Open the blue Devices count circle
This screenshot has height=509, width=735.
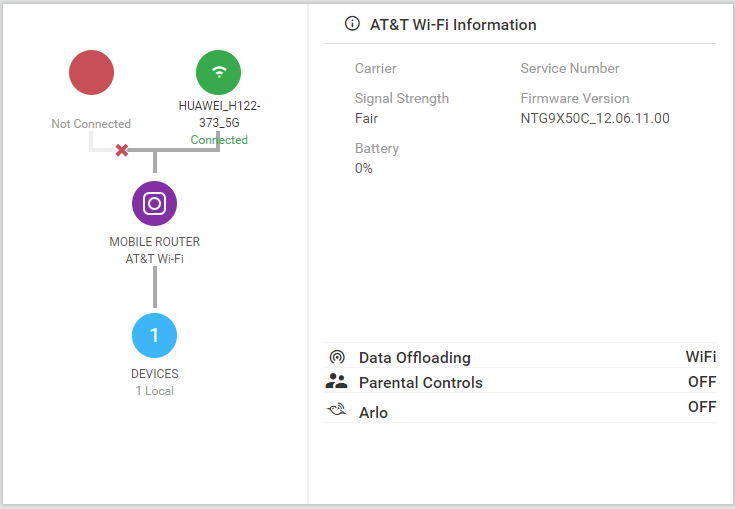click(x=154, y=335)
